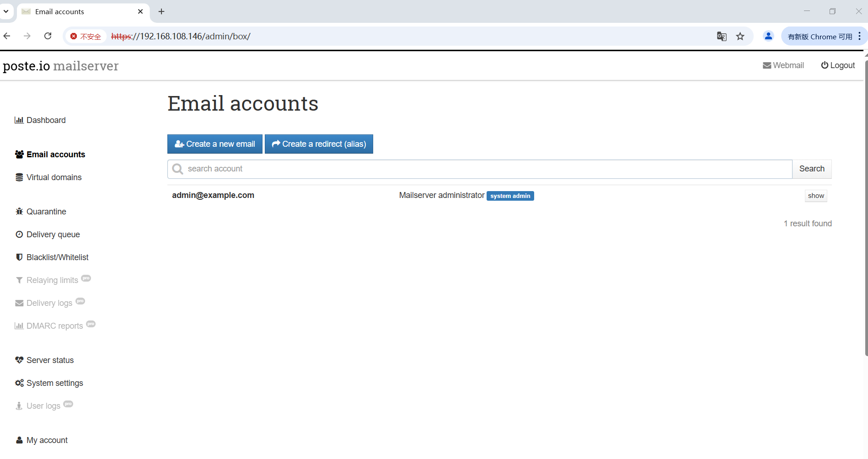This screenshot has height=459, width=868.
Task: Click the browser translate page icon
Action: [x=722, y=37]
